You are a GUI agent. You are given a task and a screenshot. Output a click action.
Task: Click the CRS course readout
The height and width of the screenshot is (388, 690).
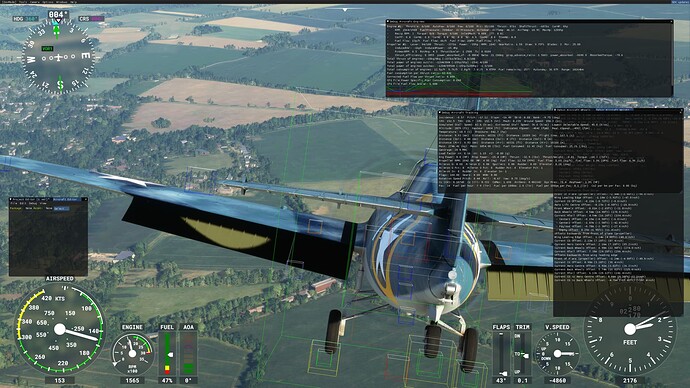click(x=91, y=19)
